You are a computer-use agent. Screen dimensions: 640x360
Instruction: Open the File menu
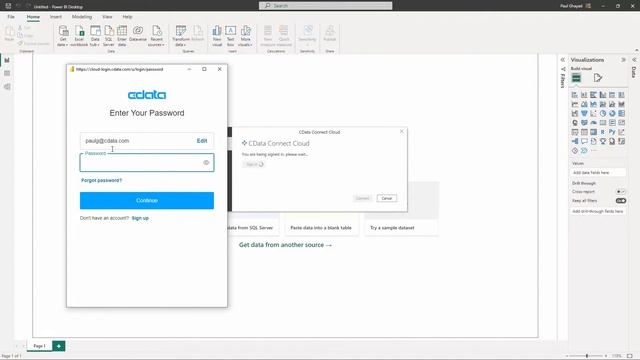point(11,17)
